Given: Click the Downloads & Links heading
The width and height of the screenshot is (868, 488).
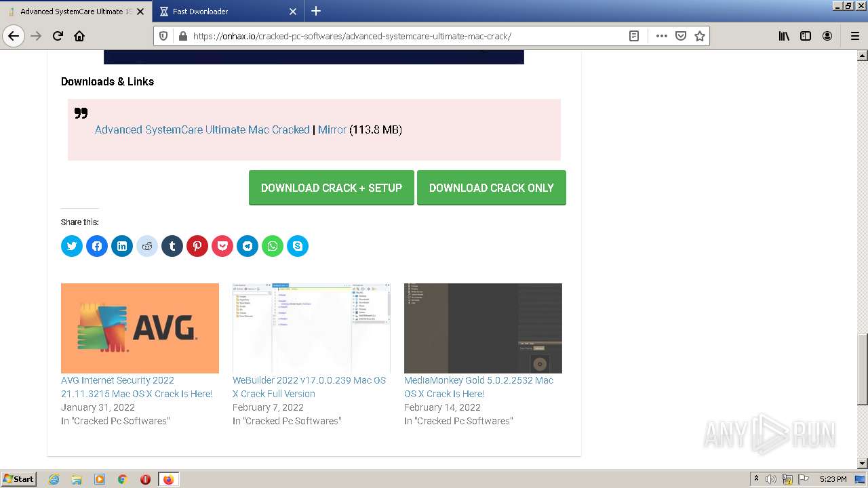Looking at the screenshot, I should [x=107, y=81].
